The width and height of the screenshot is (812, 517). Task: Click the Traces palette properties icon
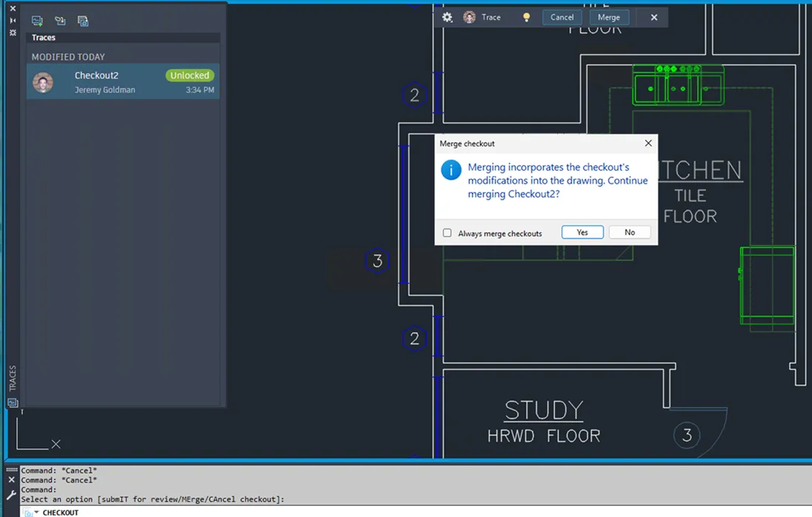[x=13, y=33]
